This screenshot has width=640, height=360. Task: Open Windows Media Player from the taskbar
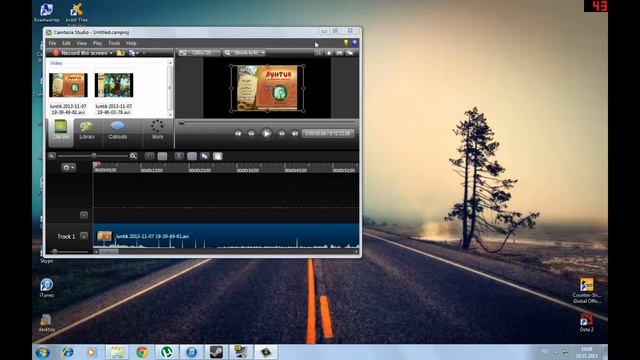(x=92, y=352)
